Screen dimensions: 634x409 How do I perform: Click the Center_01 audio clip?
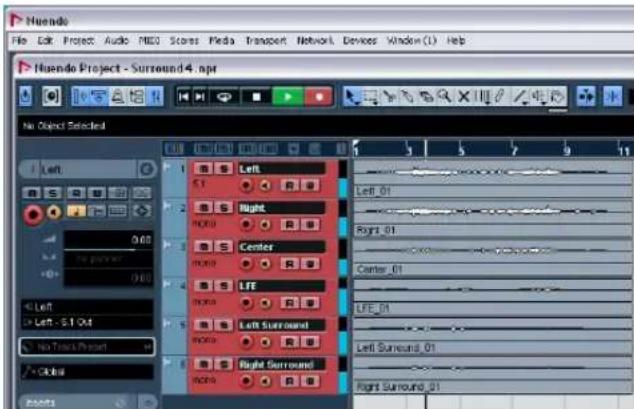click(x=493, y=255)
